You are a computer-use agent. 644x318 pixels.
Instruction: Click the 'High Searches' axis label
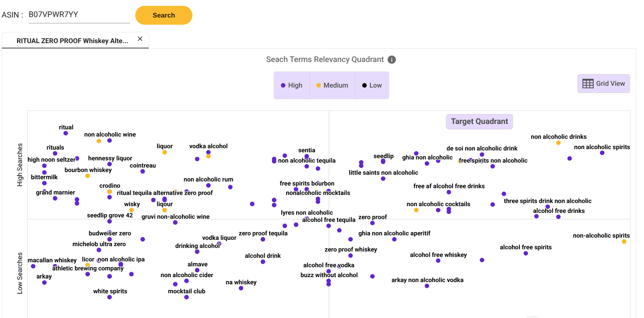coord(20,165)
